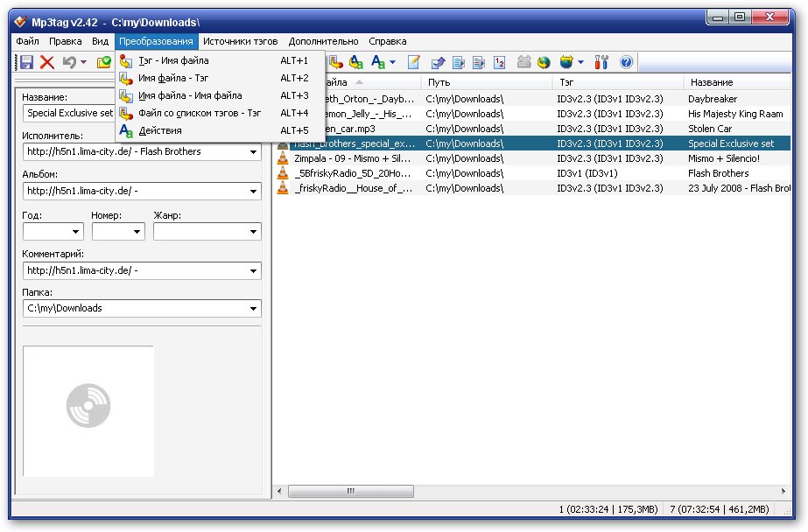Click the red X Remove tag icon
808x532 pixels.
47,62
